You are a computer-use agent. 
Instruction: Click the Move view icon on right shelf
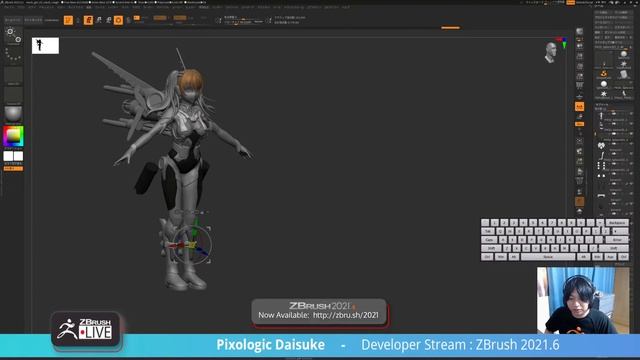[x=580, y=151]
